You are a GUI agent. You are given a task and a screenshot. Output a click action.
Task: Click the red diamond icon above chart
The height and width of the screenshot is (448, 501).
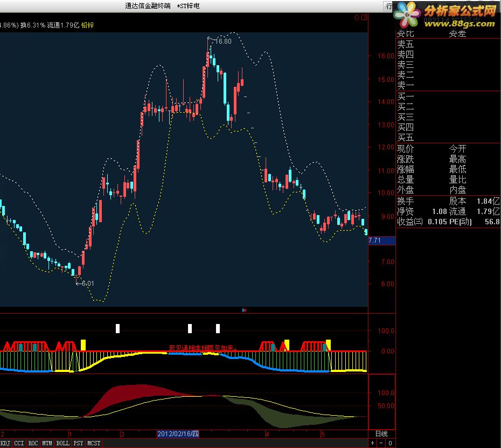tap(357, 17)
